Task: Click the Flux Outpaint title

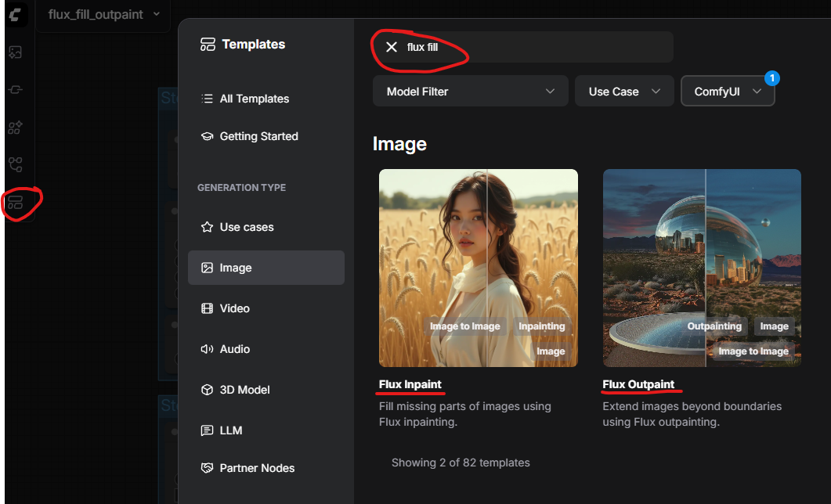Action: point(638,384)
